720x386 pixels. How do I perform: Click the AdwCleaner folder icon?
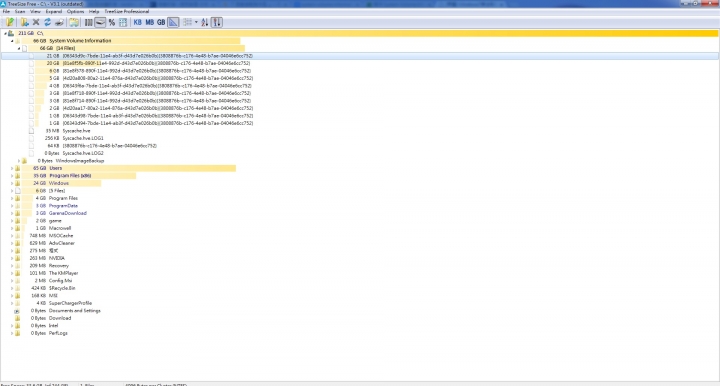(x=17, y=243)
